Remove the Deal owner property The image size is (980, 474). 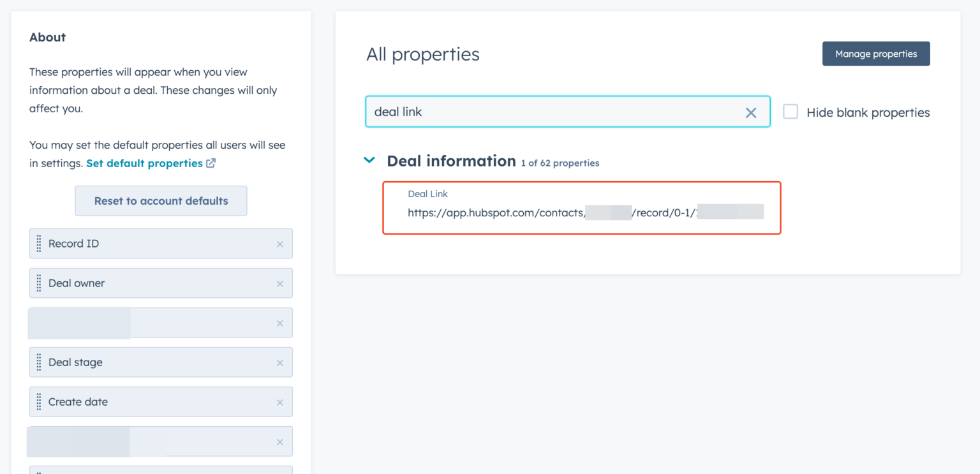tap(279, 283)
